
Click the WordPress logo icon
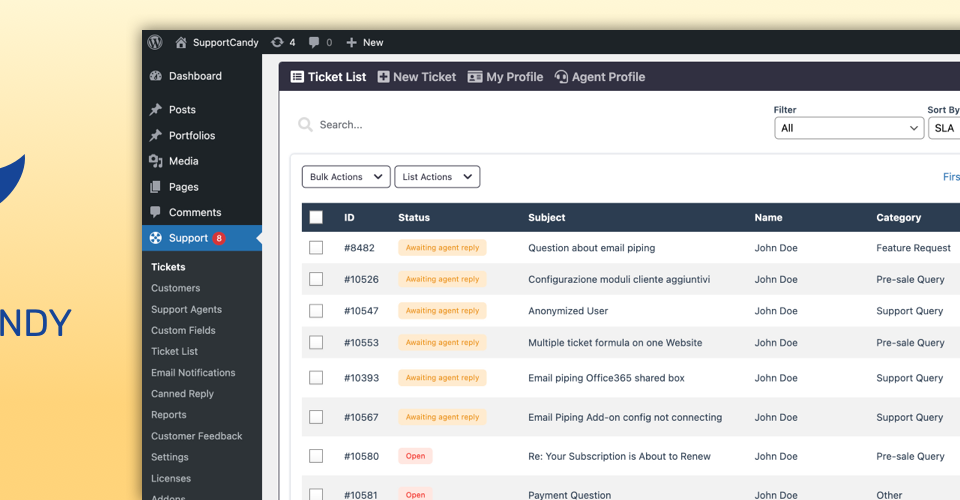[x=155, y=42]
